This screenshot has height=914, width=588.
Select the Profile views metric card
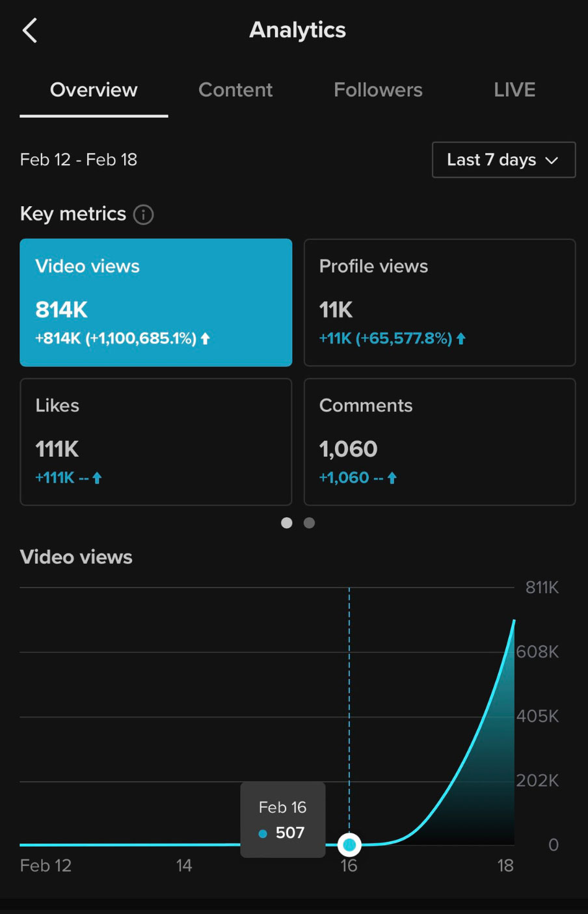pos(440,302)
